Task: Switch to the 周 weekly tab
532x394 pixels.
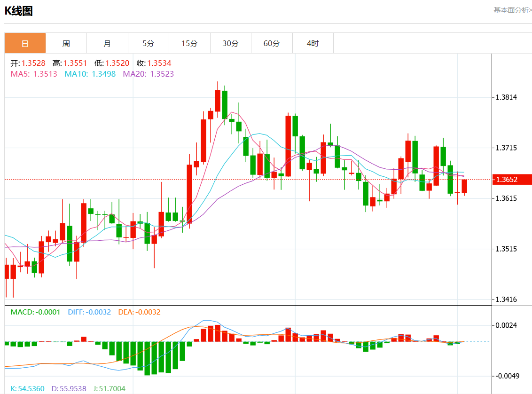Action: (66, 43)
